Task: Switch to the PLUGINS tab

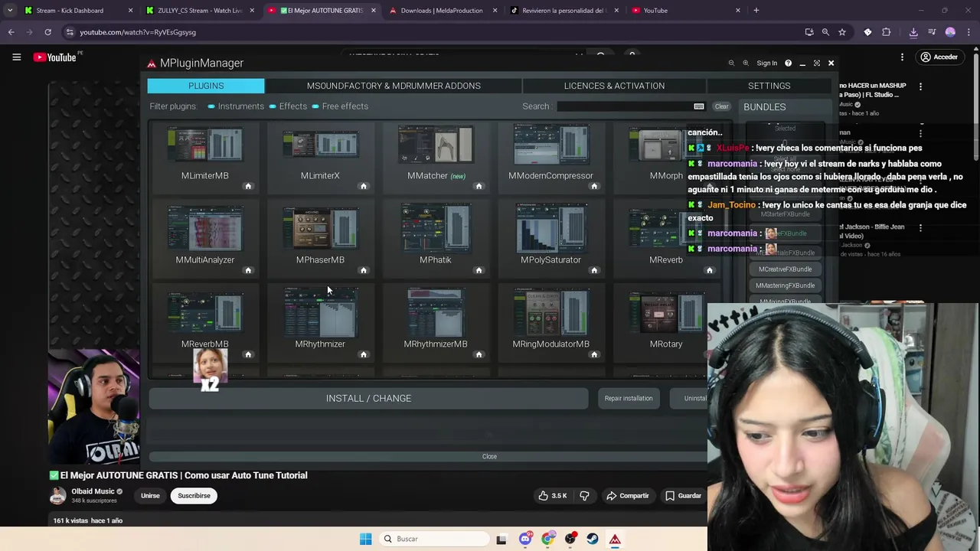Action: (206, 86)
